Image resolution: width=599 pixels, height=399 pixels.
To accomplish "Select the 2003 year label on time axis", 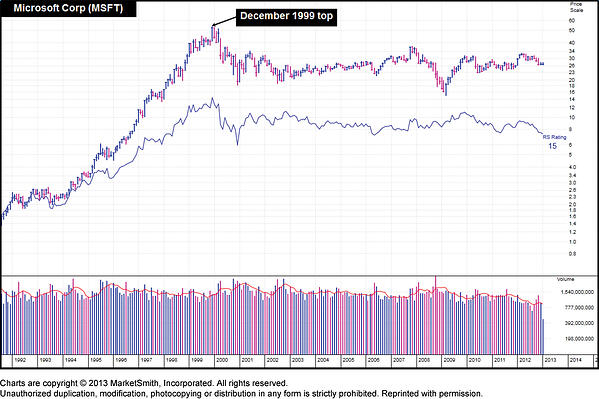I will pos(298,360).
